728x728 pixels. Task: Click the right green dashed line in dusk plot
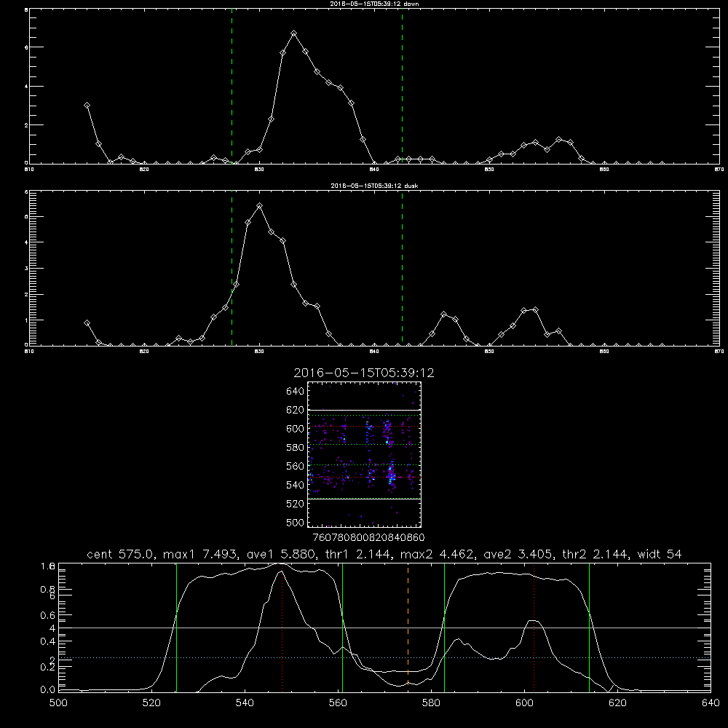pyautogui.click(x=402, y=268)
